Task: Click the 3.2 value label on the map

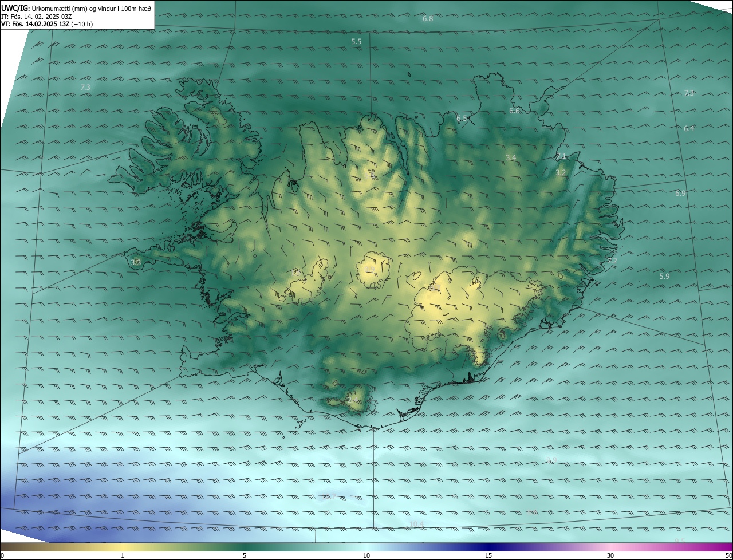Action: point(561,172)
